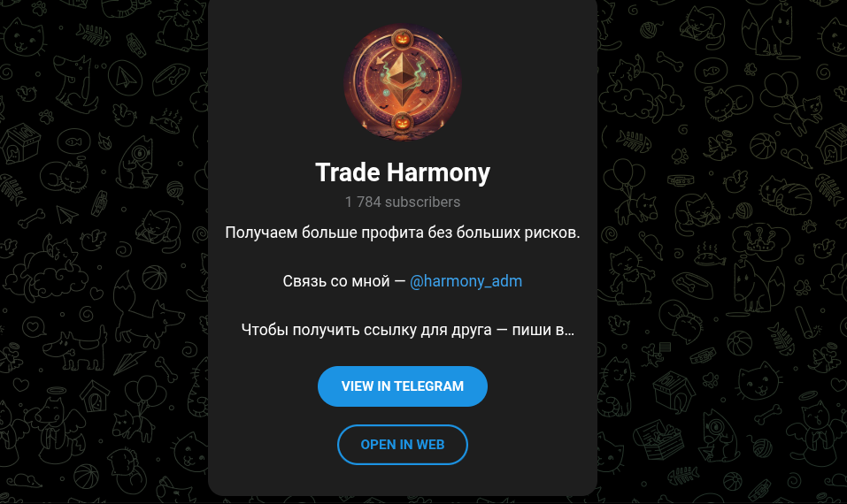
Task: Click the VIEW IN TELEGRAM button
Action: point(403,386)
